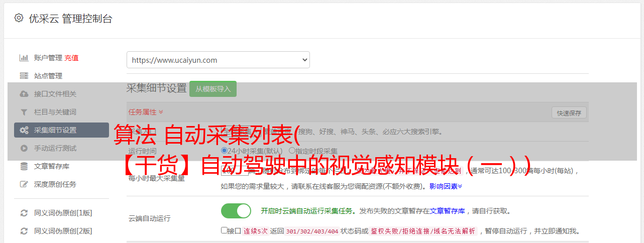Open 账户管理 in the sidebar
The width and height of the screenshot is (644, 243).
point(48,58)
